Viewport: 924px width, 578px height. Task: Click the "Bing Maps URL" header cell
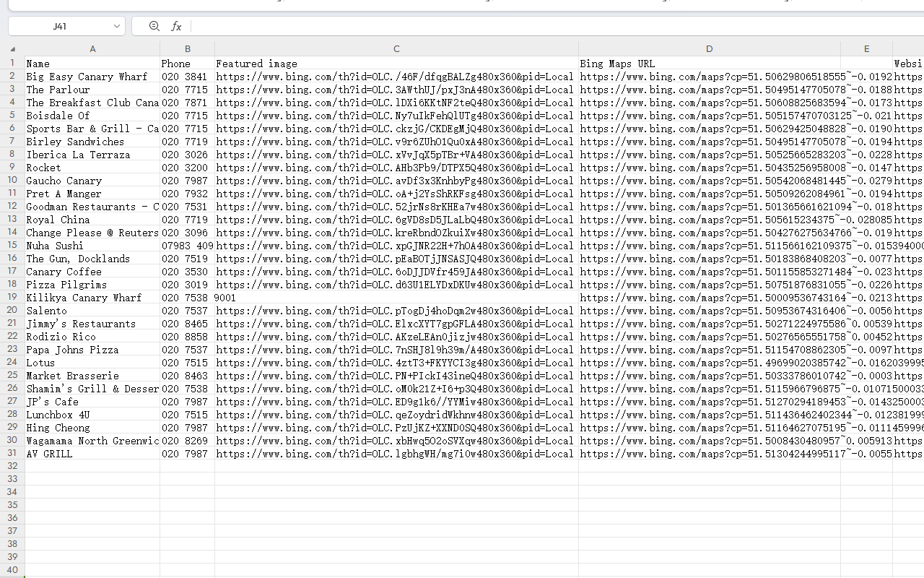pos(710,64)
